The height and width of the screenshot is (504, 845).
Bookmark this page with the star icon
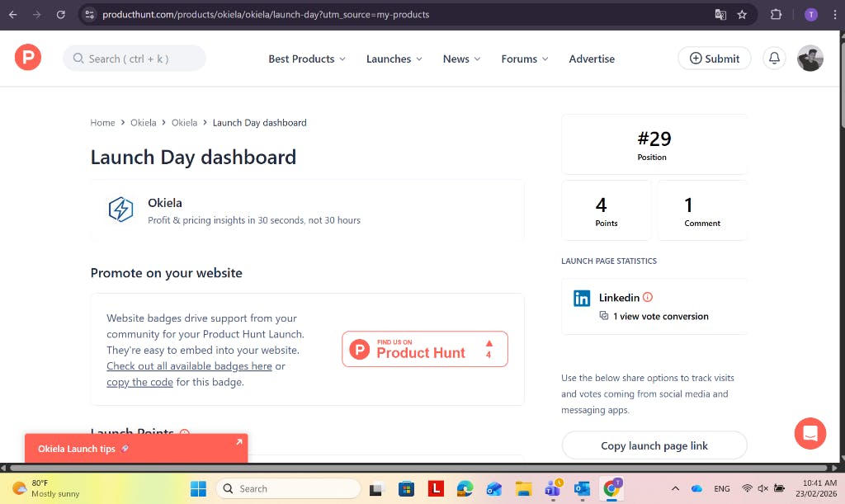tap(742, 15)
